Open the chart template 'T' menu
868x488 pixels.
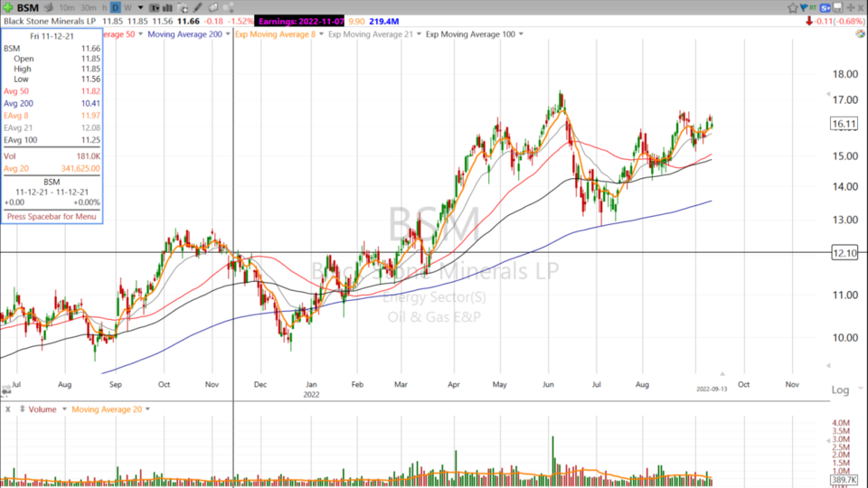point(155,8)
